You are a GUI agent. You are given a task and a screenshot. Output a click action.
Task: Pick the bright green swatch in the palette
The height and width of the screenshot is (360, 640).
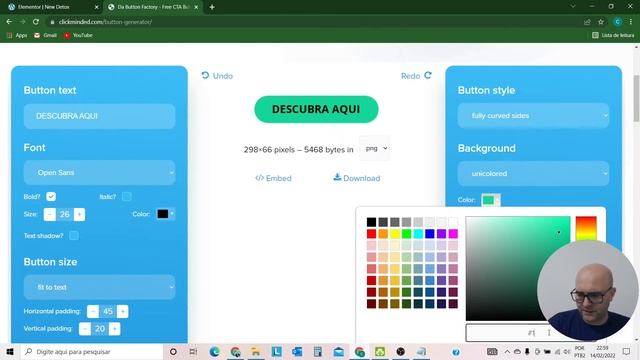[x=406, y=233]
